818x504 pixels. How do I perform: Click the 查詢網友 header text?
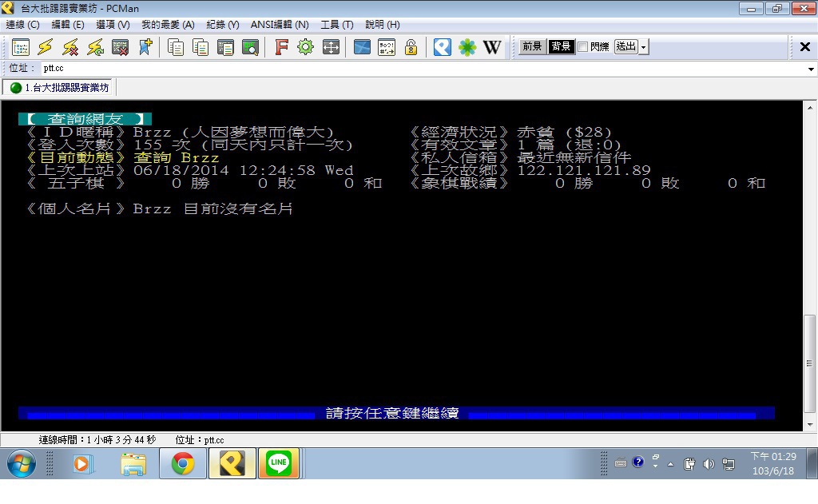pyautogui.click(x=85, y=120)
